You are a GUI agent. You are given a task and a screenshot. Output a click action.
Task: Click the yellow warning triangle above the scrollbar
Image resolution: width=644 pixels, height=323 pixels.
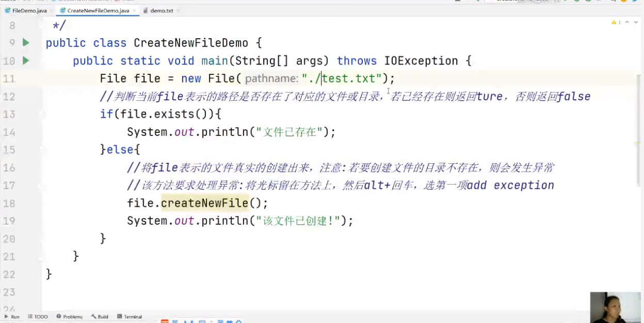(614, 22)
